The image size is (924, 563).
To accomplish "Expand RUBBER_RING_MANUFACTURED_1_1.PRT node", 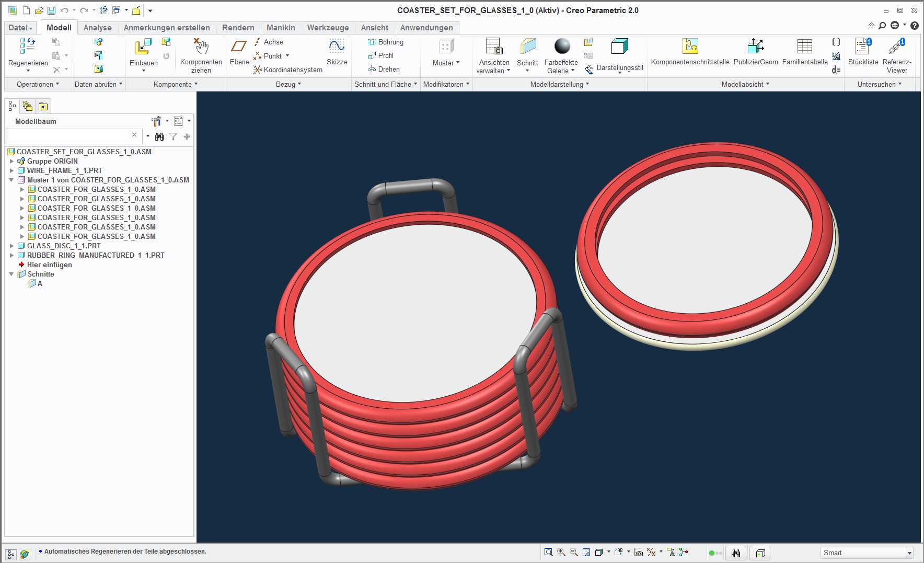I will click(x=11, y=255).
